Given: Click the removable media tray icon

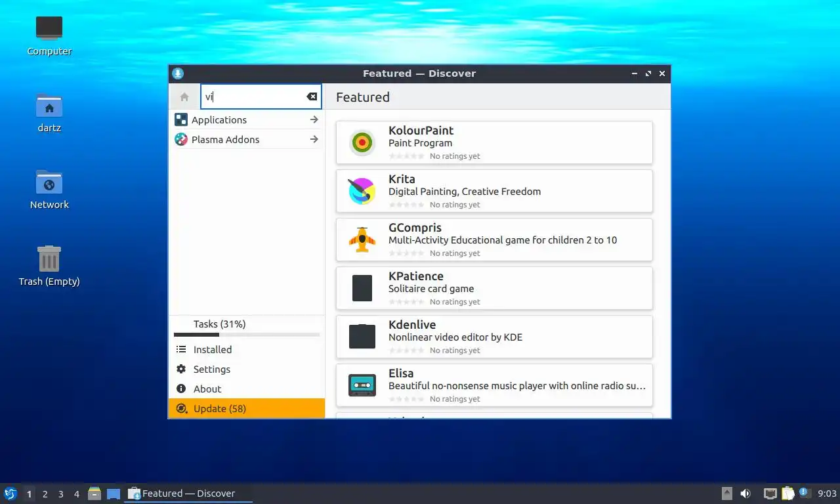Looking at the screenshot, I should tap(727, 493).
